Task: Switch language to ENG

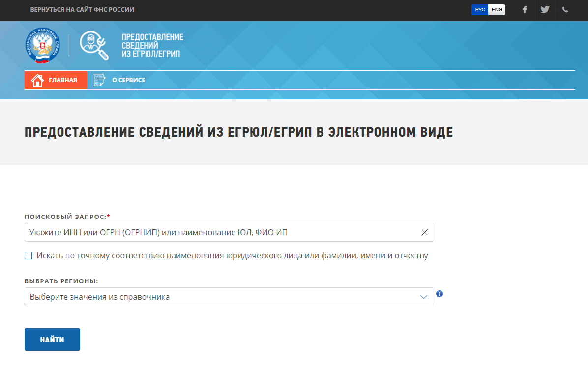Action: pos(497,9)
